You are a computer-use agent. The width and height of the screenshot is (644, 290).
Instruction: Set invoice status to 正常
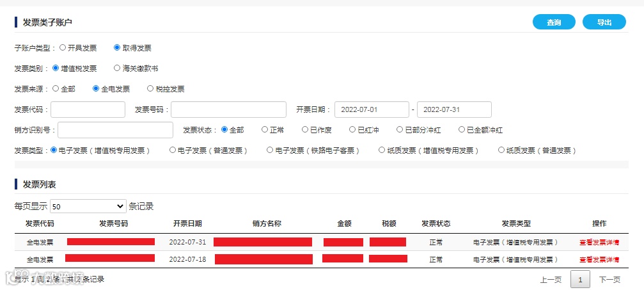pos(265,129)
